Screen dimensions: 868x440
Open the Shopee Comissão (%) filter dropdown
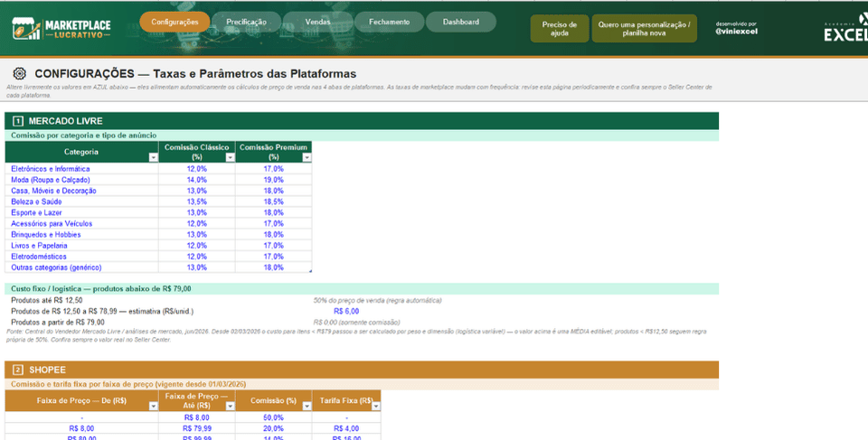click(307, 407)
